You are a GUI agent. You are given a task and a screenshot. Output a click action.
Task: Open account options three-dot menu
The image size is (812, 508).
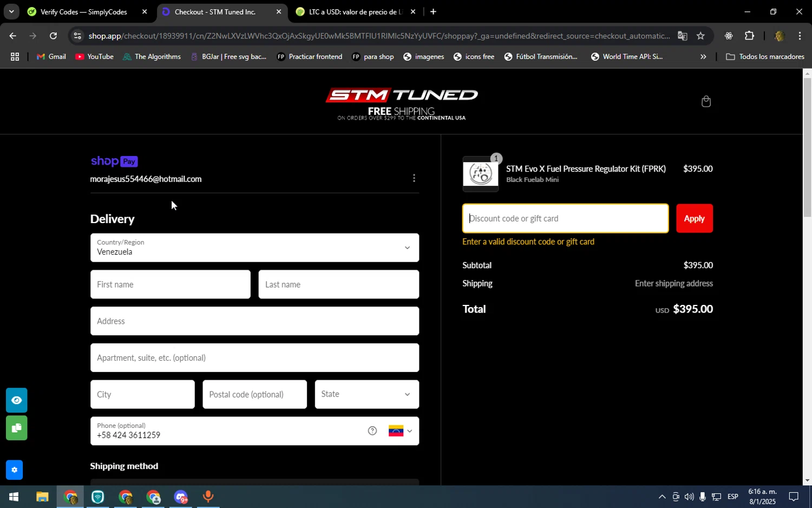click(414, 178)
